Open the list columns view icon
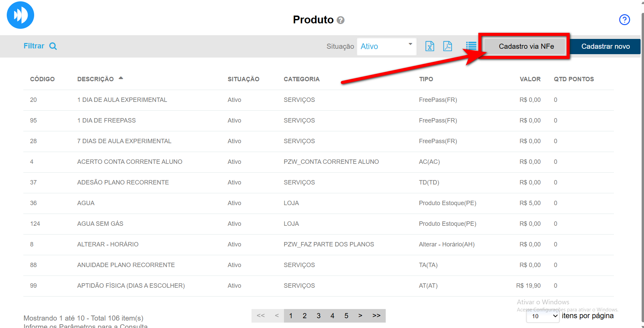 (x=471, y=46)
